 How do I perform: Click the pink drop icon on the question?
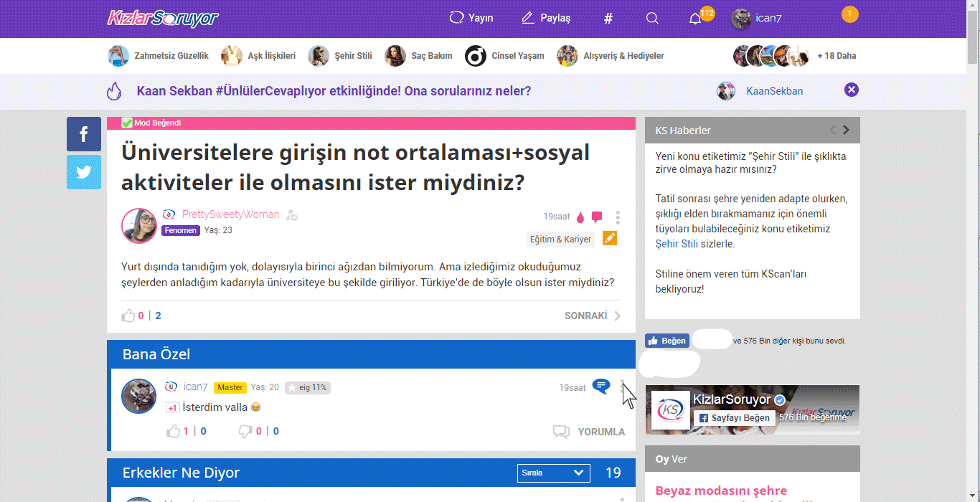click(580, 217)
